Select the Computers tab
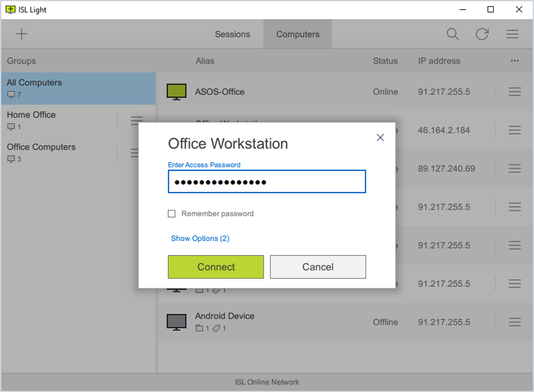Image resolution: width=534 pixels, height=392 pixels. [298, 34]
